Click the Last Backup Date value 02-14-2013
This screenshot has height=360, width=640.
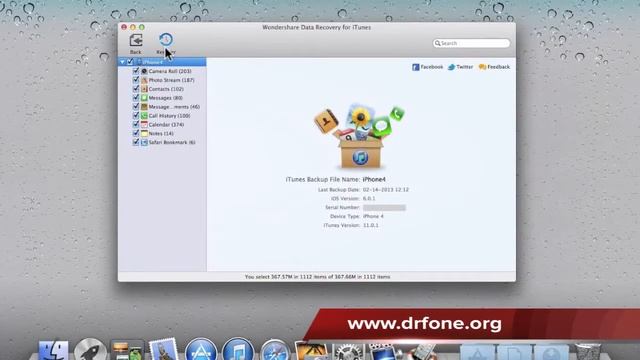[x=386, y=190]
